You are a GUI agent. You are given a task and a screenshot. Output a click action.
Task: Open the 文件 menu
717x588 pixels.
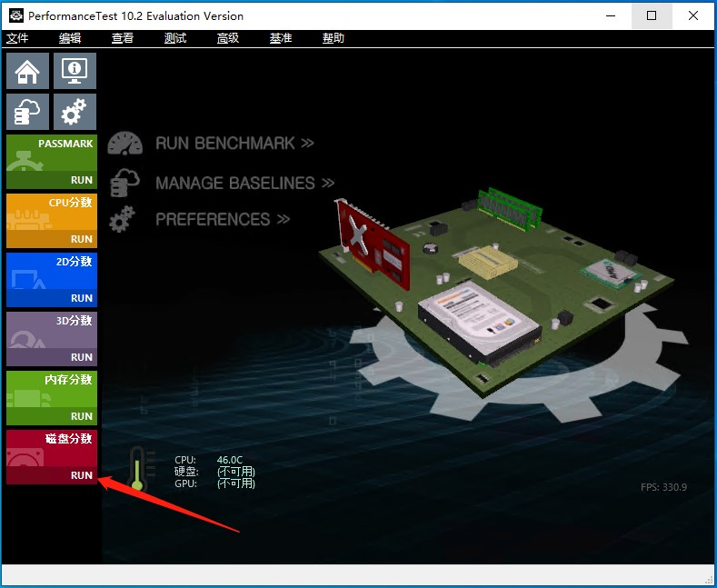[x=17, y=38]
